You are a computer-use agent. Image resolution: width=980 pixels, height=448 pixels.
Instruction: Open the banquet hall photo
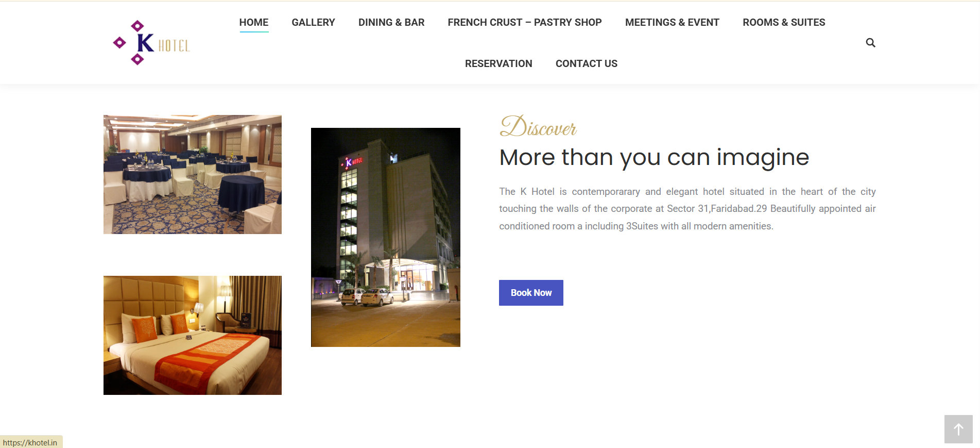(x=193, y=174)
